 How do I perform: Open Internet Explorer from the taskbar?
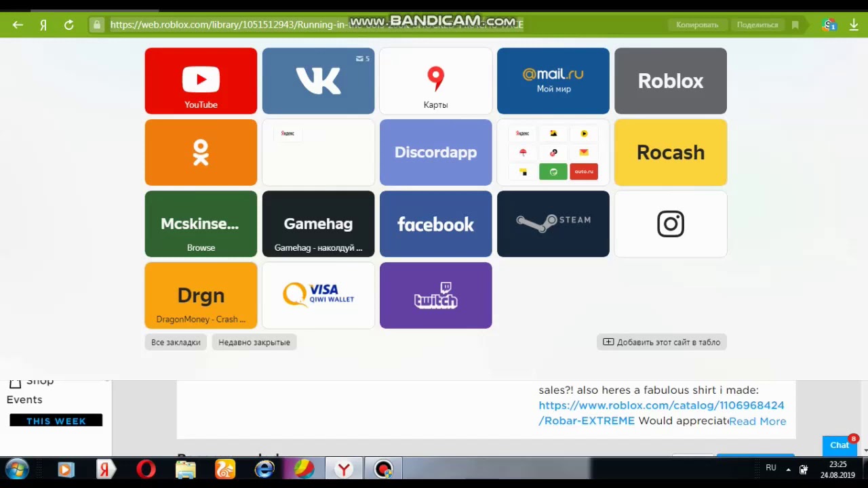pos(264,469)
